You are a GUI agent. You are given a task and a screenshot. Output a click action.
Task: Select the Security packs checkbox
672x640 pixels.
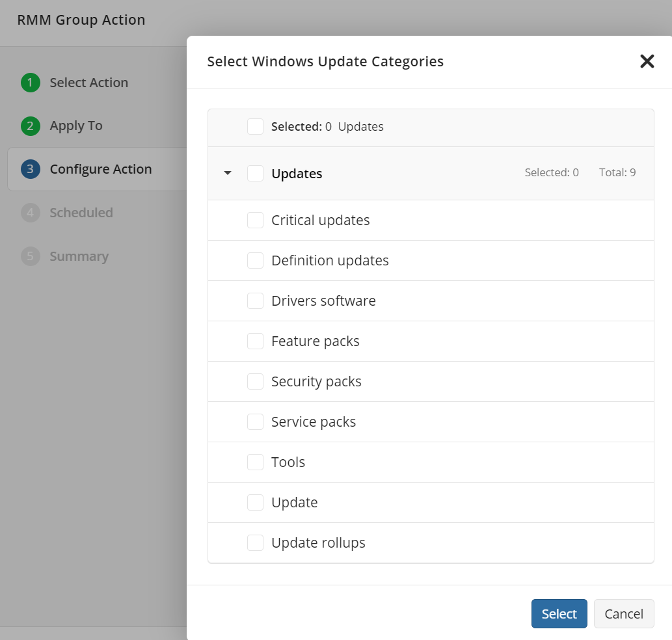255,382
